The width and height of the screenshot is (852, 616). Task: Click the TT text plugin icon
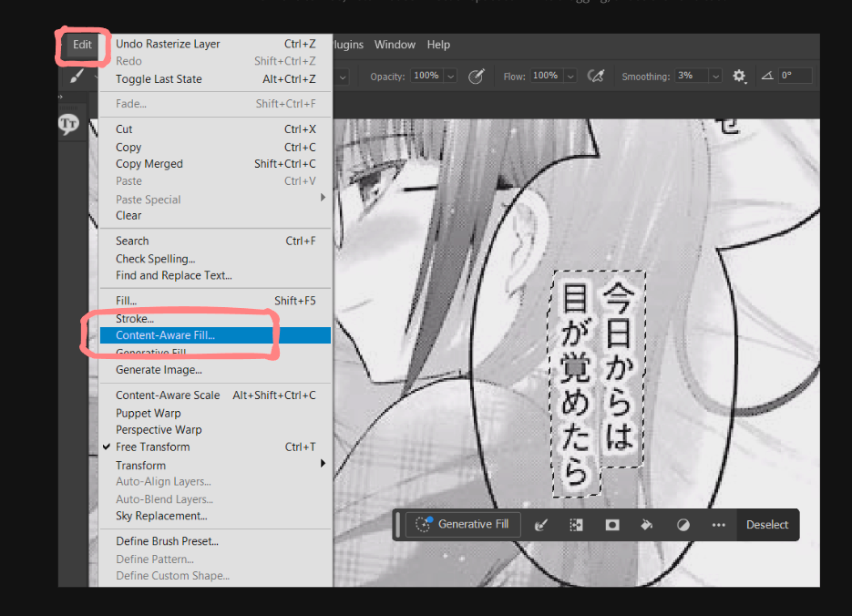[x=69, y=125]
